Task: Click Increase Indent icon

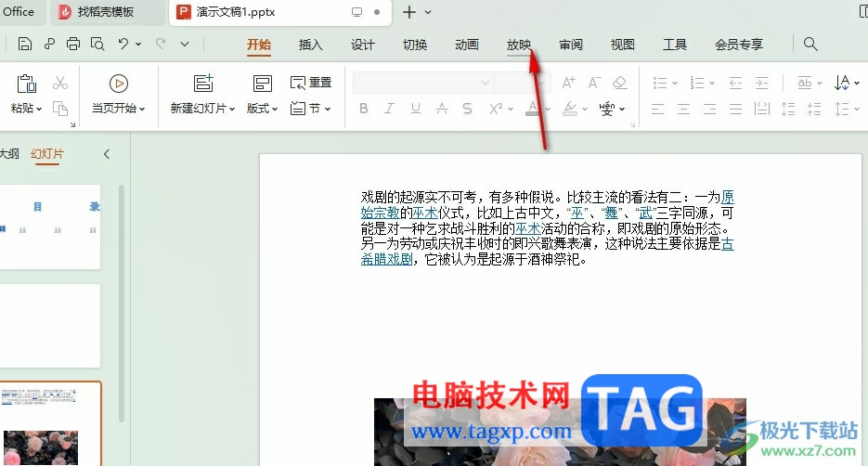Action: coord(762,83)
